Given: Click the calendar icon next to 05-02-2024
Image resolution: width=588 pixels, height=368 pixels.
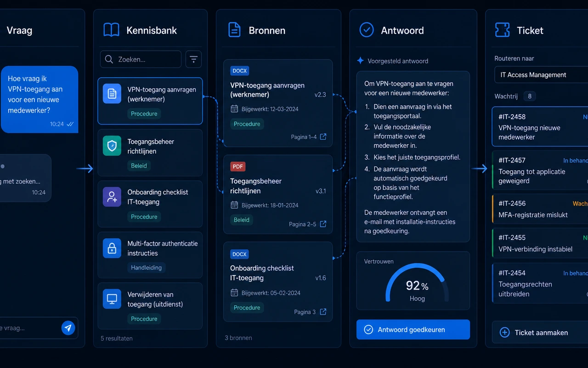Looking at the screenshot, I should (x=234, y=293).
